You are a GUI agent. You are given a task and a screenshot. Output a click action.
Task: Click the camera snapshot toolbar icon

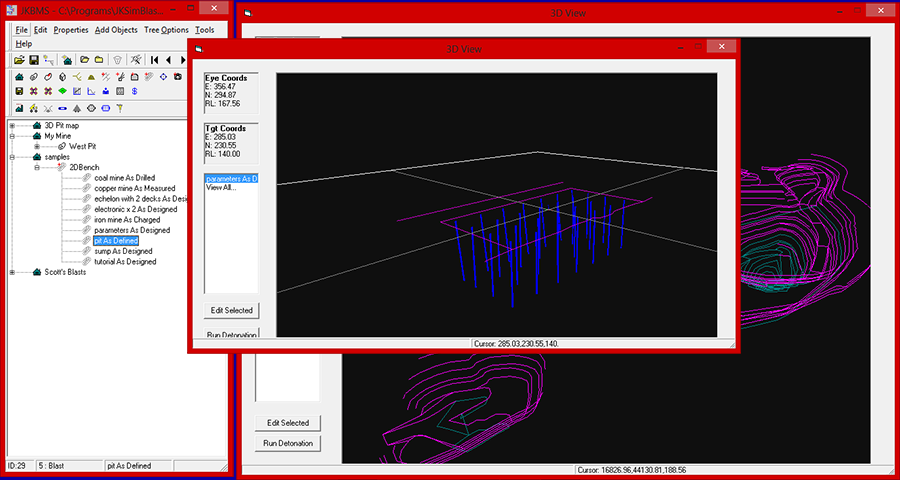point(177,77)
